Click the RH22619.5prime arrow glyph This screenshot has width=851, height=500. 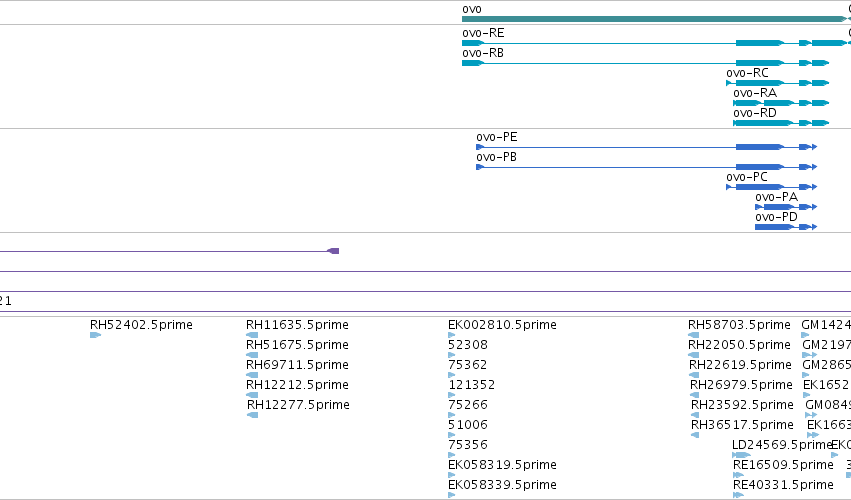[x=694, y=375]
